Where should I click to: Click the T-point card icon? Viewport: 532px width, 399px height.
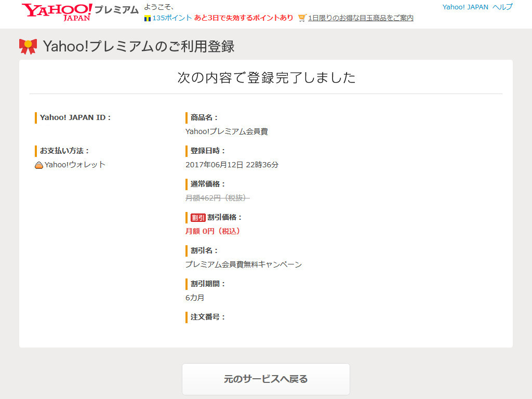point(147,18)
